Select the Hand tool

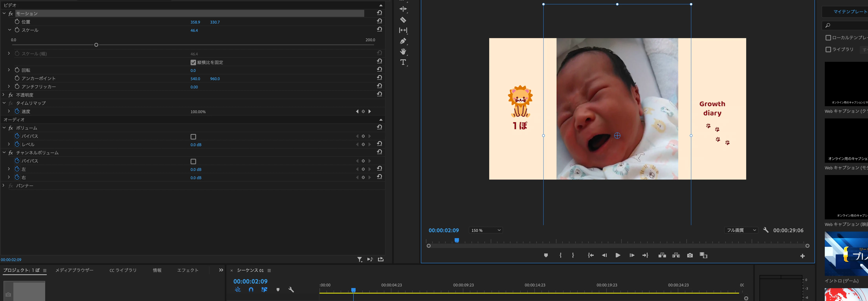[x=403, y=51]
